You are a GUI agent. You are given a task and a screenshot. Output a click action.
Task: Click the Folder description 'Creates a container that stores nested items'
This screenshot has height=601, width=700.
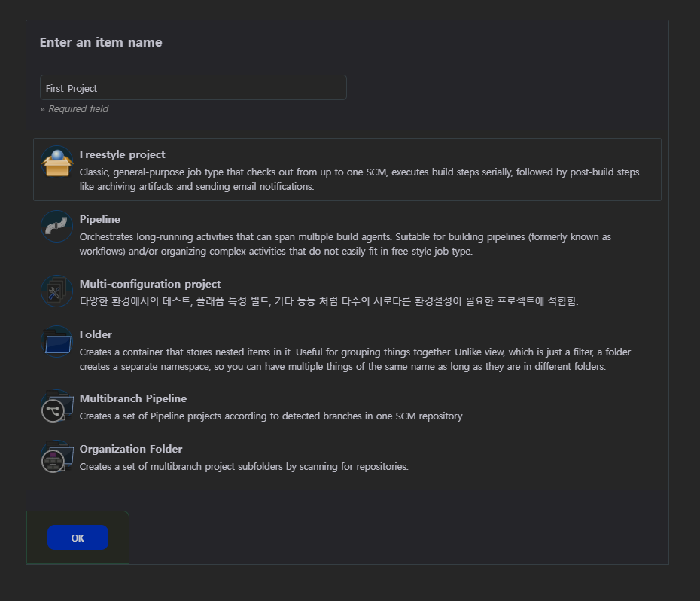click(x=355, y=359)
